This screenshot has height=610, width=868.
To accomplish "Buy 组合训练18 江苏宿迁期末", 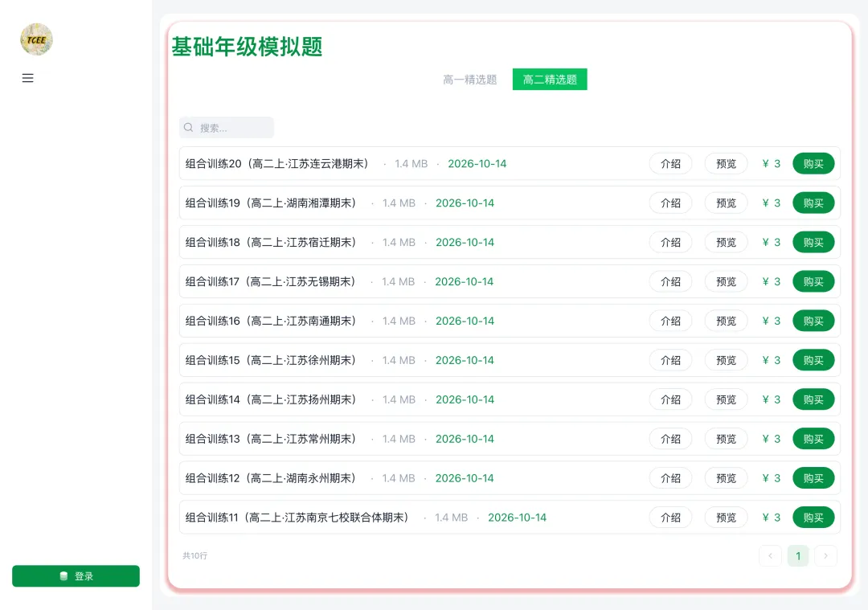I will point(813,242).
